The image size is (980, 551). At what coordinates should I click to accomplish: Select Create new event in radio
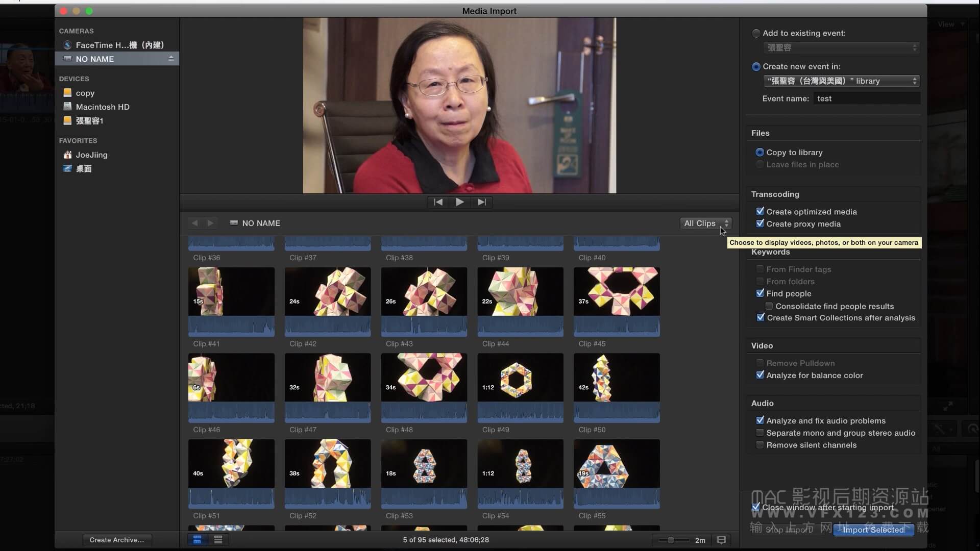756,66
